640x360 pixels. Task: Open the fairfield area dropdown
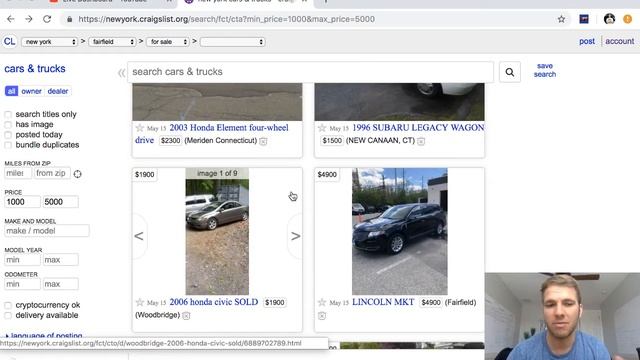(112, 42)
